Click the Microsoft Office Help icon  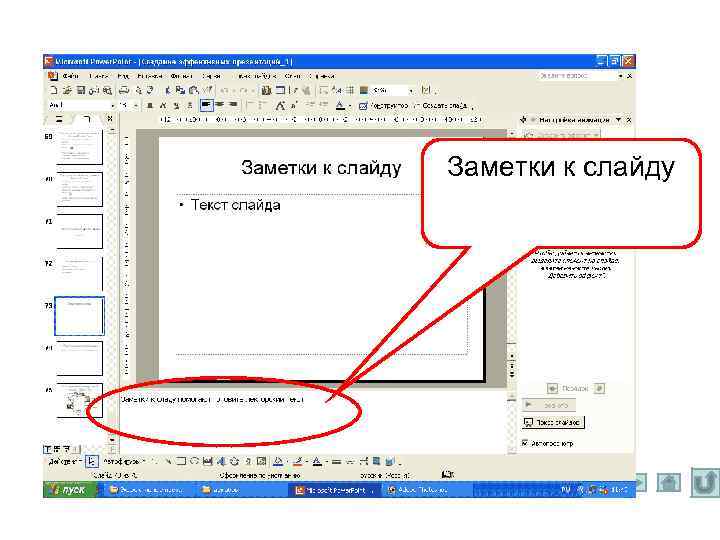(426, 90)
